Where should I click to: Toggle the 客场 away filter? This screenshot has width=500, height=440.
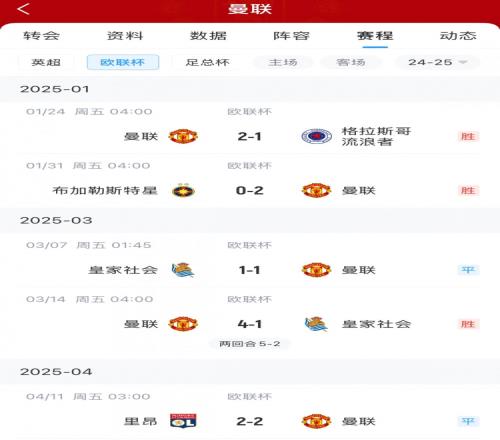[351, 62]
